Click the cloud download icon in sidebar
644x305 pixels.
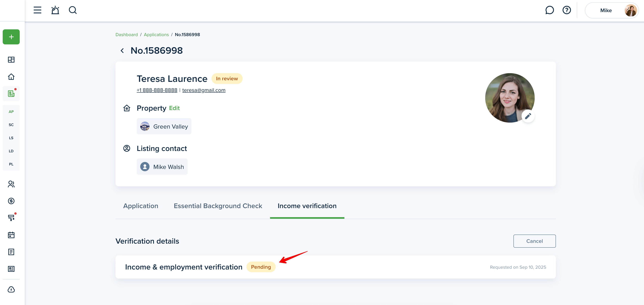[11, 290]
